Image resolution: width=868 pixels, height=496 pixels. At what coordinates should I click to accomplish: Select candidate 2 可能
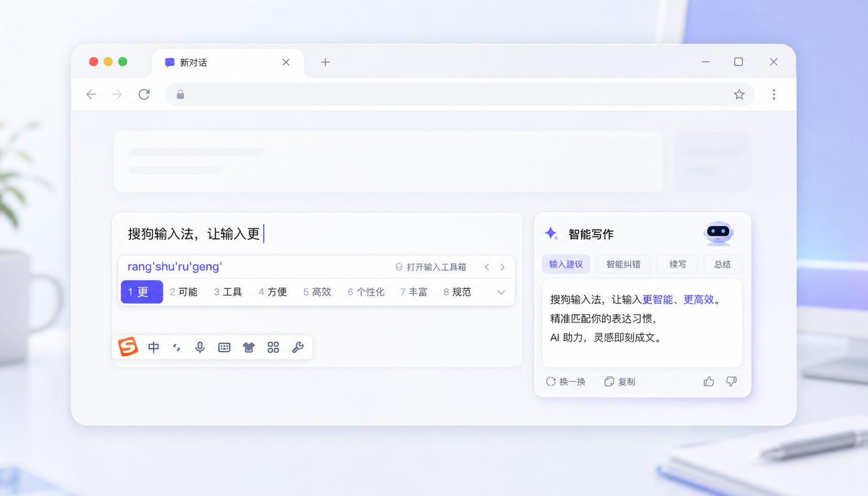(184, 292)
